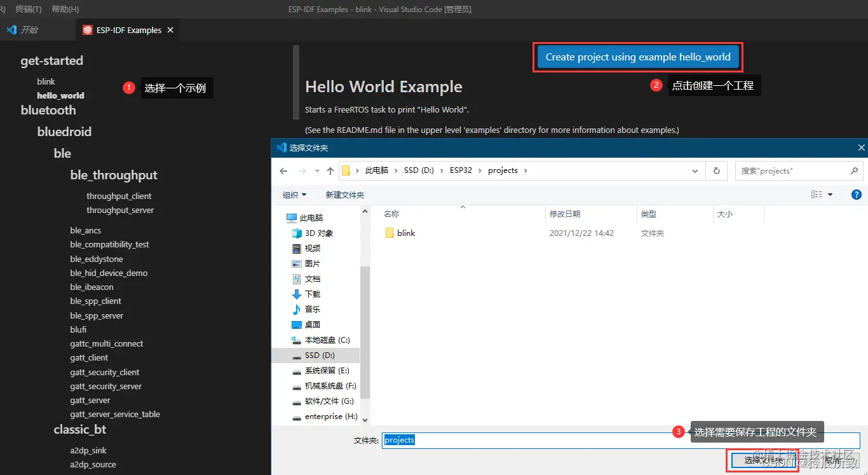Viewport: 868px width, 475px height.
Task: Expand address bar path history dropdown
Action: click(696, 170)
